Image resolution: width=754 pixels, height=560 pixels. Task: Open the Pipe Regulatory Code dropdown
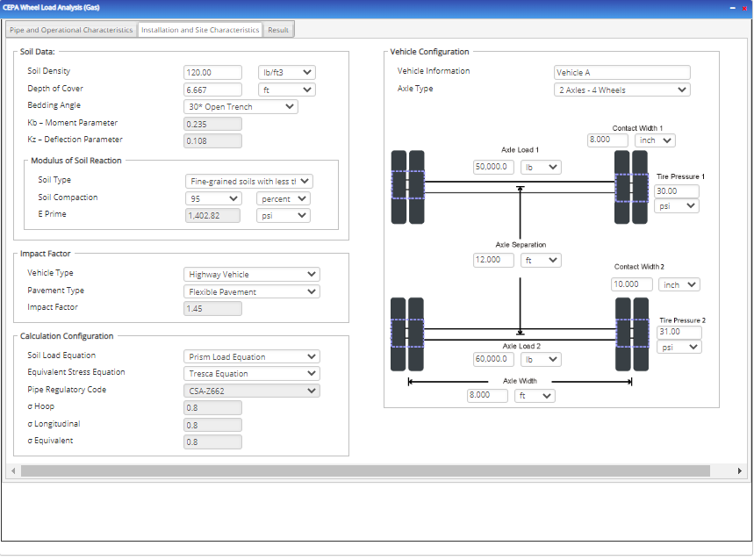click(251, 390)
